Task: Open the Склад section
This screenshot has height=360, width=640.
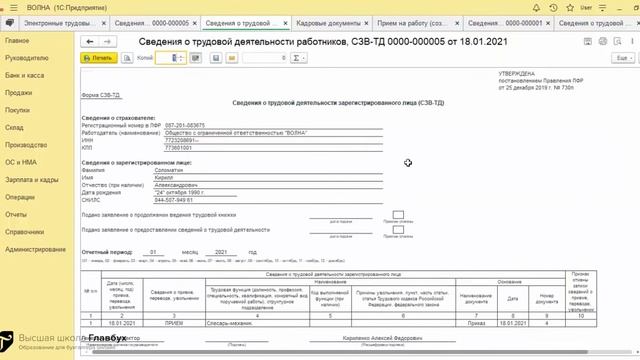Action: (x=14, y=127)
